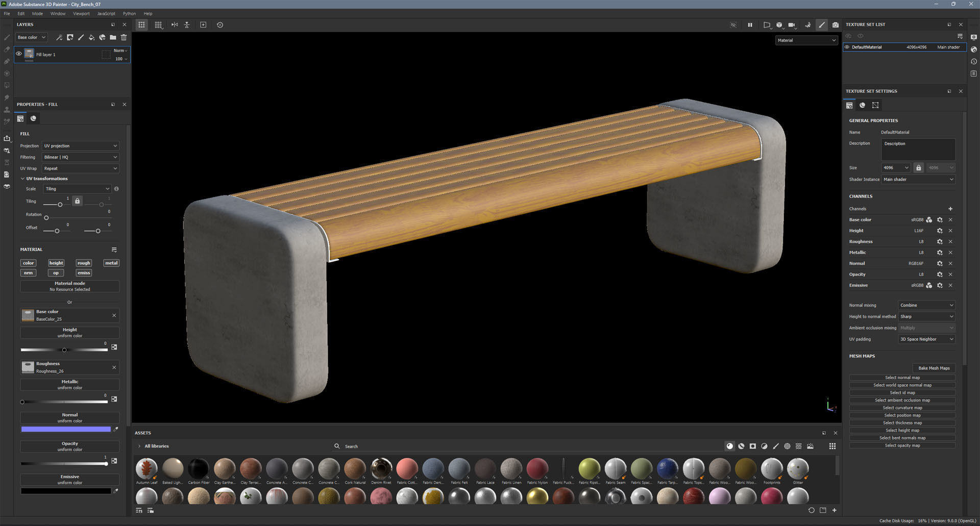The width and height of the screenshot is (980, 526).
Task: Open the UV Wrap Repeat dropdown
Action: point(81,168)
